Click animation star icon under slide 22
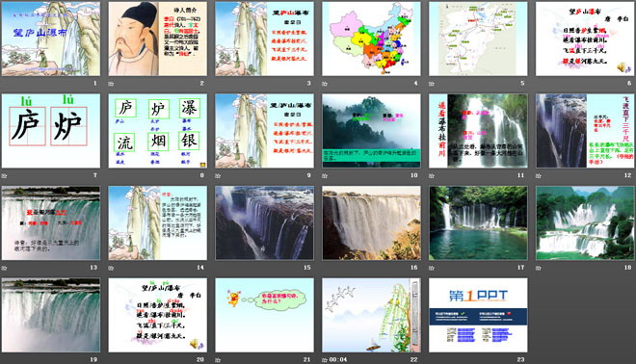This screenshot has height=364, width=636. click(x=325, y=359)
